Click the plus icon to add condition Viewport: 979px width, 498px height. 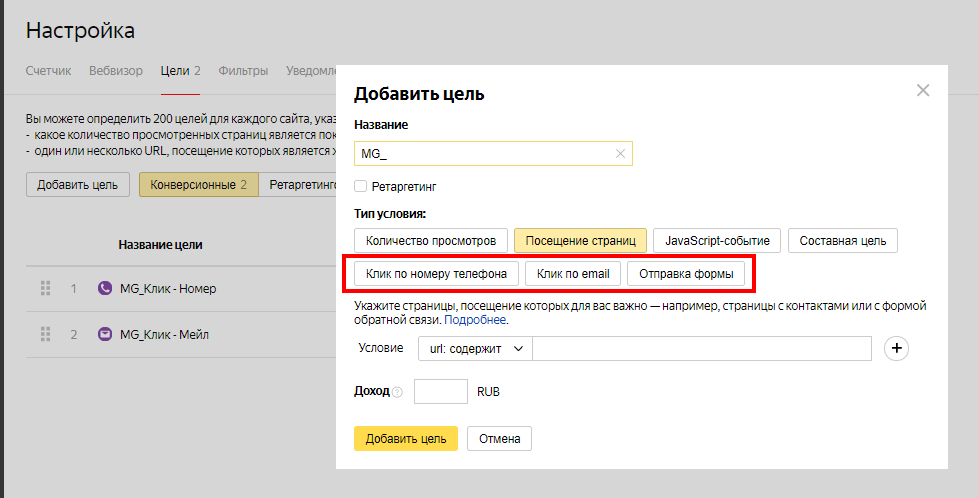897,348
